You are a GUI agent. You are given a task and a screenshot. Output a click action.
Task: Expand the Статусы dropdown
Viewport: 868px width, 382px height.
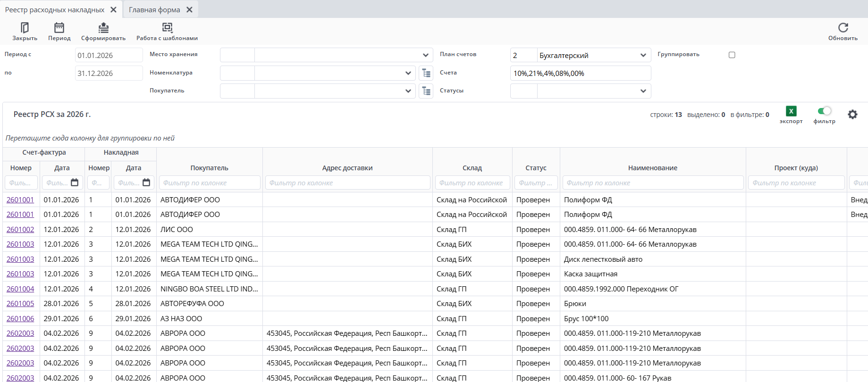(643, 91)
